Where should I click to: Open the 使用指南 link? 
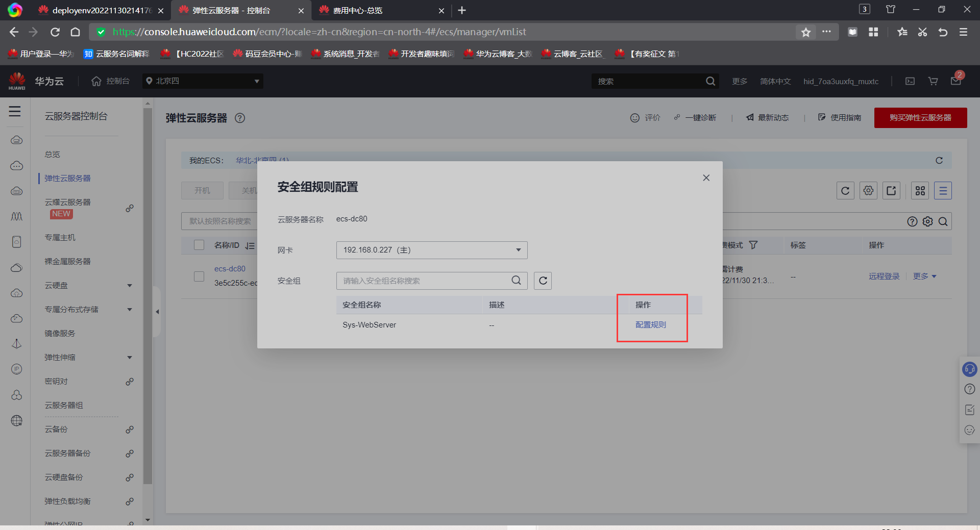[x=840, y=118]
